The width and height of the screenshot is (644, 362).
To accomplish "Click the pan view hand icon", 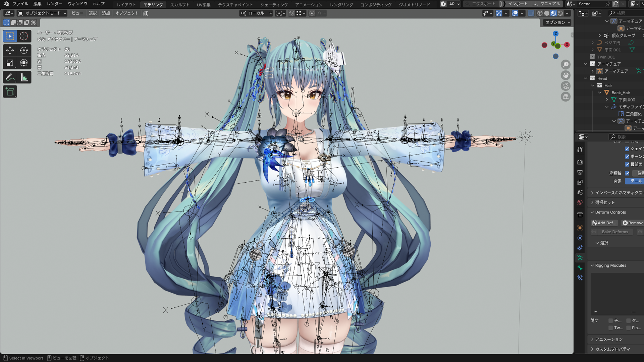I will pos(566,75).
